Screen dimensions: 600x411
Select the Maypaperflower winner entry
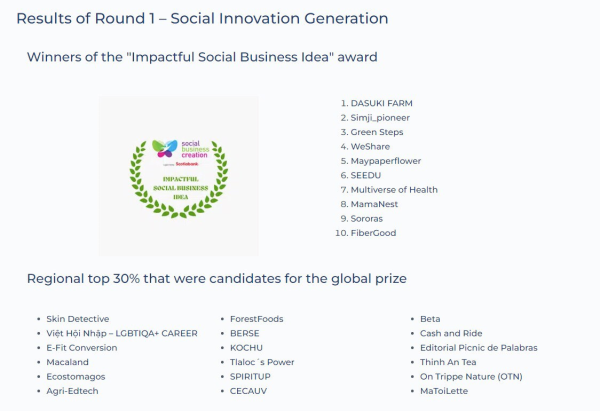(x=386, y=161)
